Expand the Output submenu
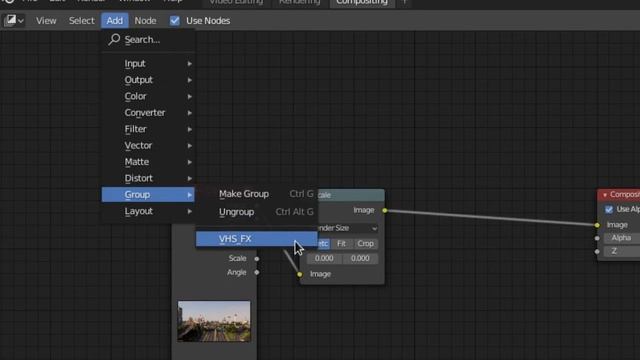640x360 pixels. click(x=148, y=80)
